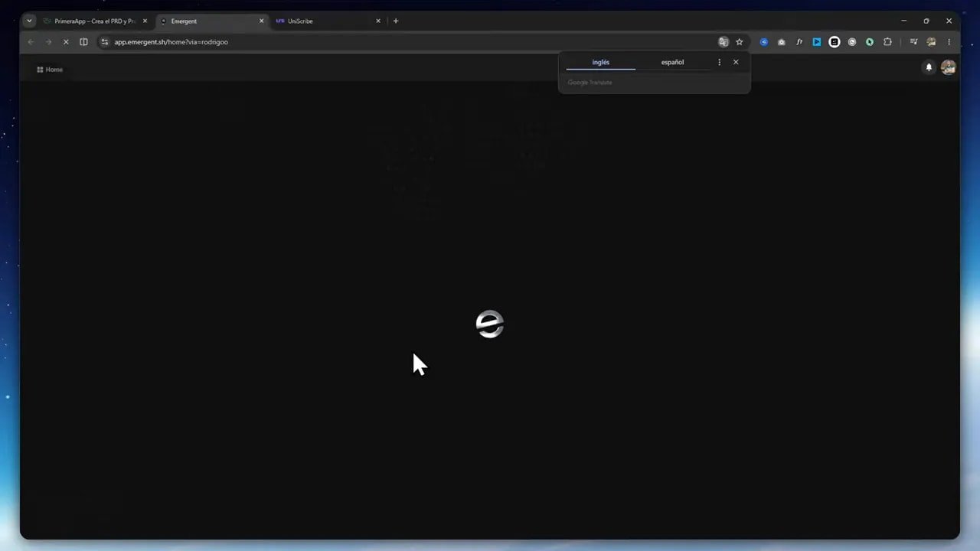
Task: Open the blue circular extension icon
Action: click(764, 42)
